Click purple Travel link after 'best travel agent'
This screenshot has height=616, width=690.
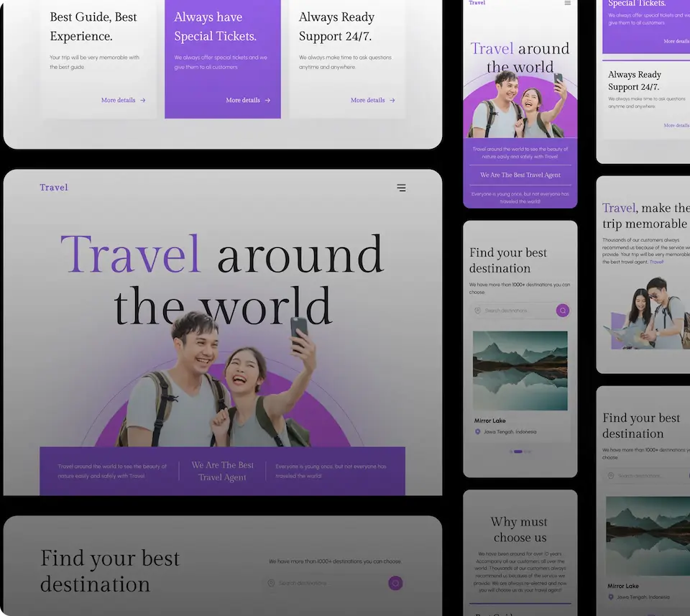[656, 262]
